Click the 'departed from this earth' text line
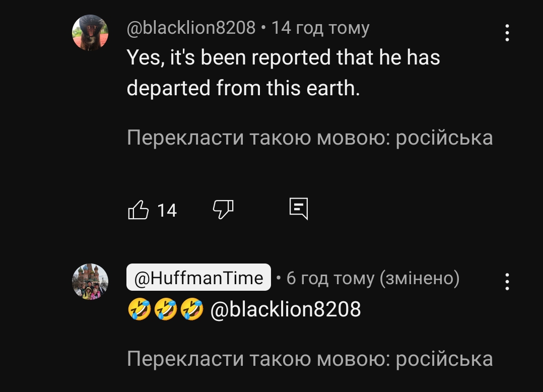Image resolution: width=543 pixels, height=392 pixels. point(243,88)
